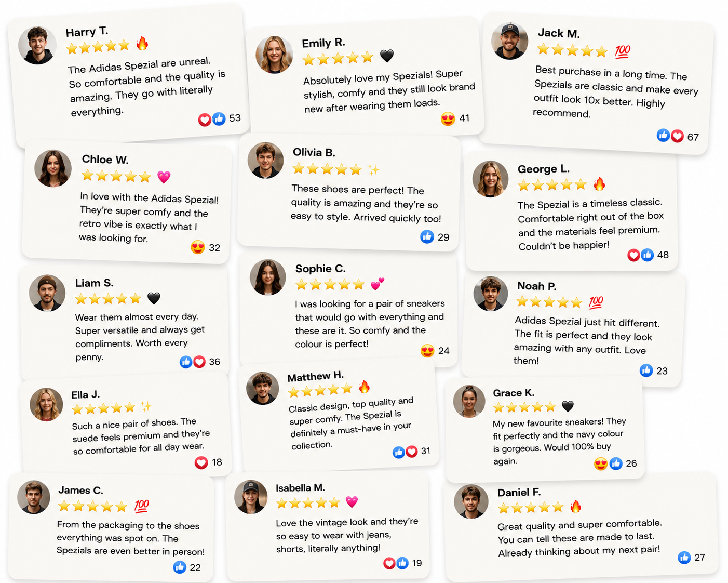
Task: Open Harry T.'s profile photo
Action: pyautogui.click(x=37, y=45)
